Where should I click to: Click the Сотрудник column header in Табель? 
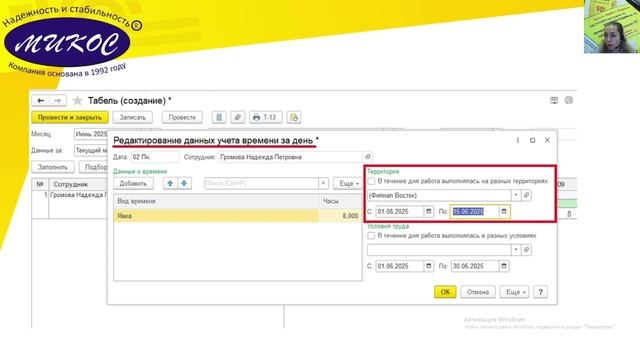tap(78, 184)
